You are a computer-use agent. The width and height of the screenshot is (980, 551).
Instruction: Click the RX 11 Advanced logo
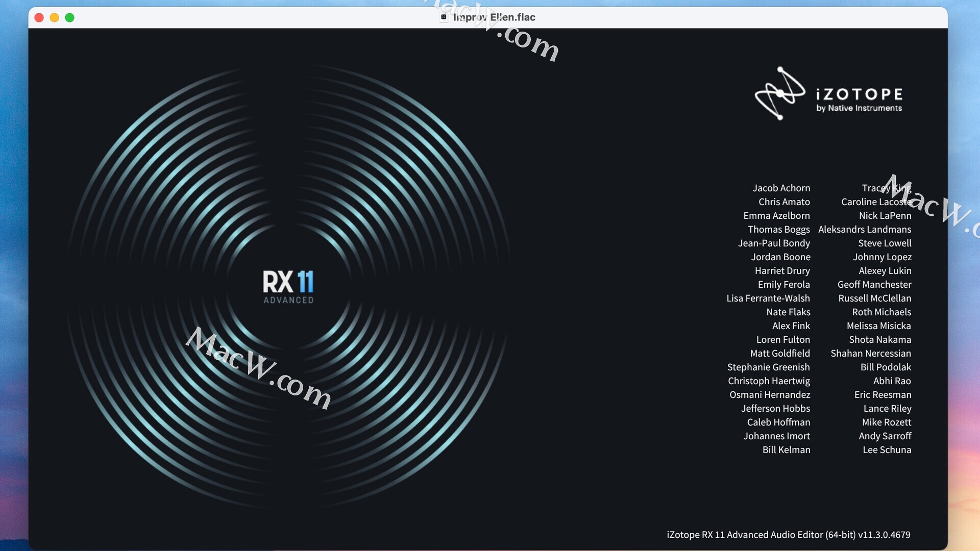(288, 282)
